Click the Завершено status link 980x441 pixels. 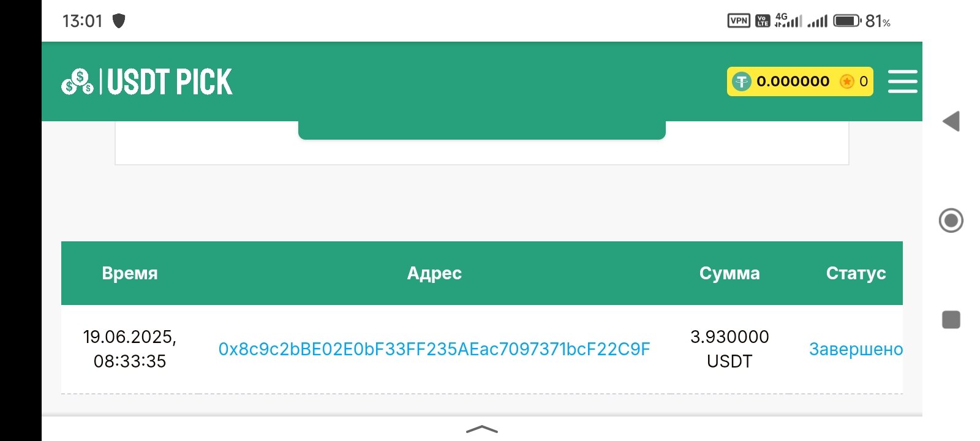(x=856, y=349)
